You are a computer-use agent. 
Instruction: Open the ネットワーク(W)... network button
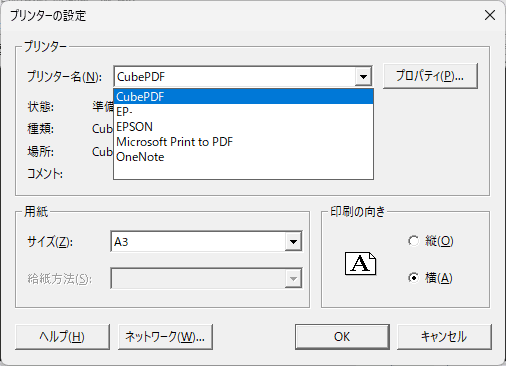coord(165,337)
